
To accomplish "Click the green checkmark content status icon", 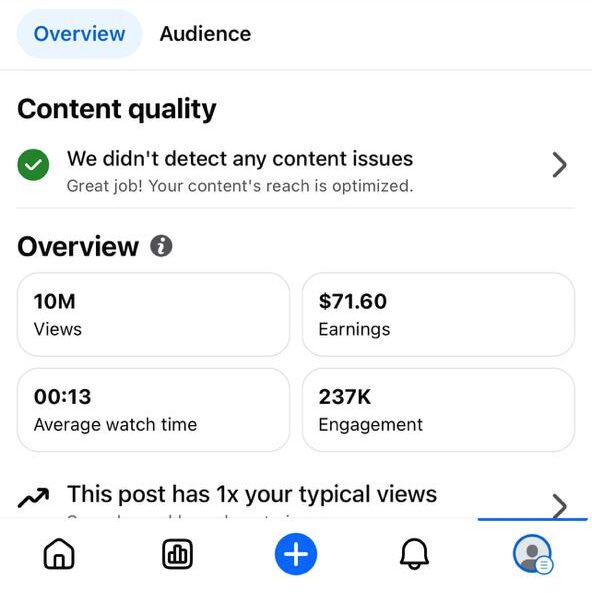I will 33,165.
